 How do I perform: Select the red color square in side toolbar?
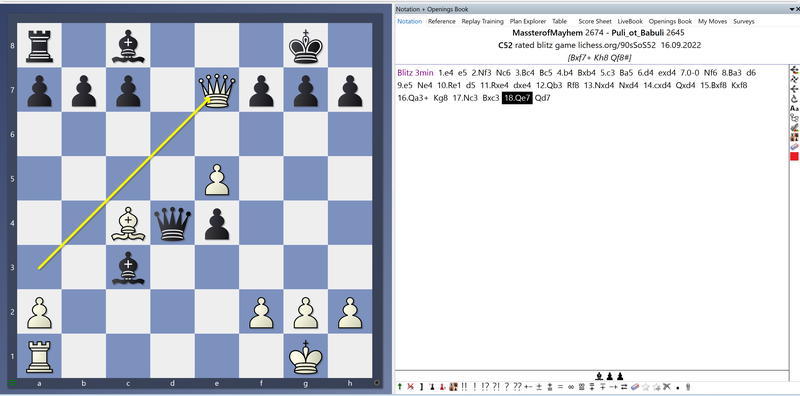click(x=794, y=156)
